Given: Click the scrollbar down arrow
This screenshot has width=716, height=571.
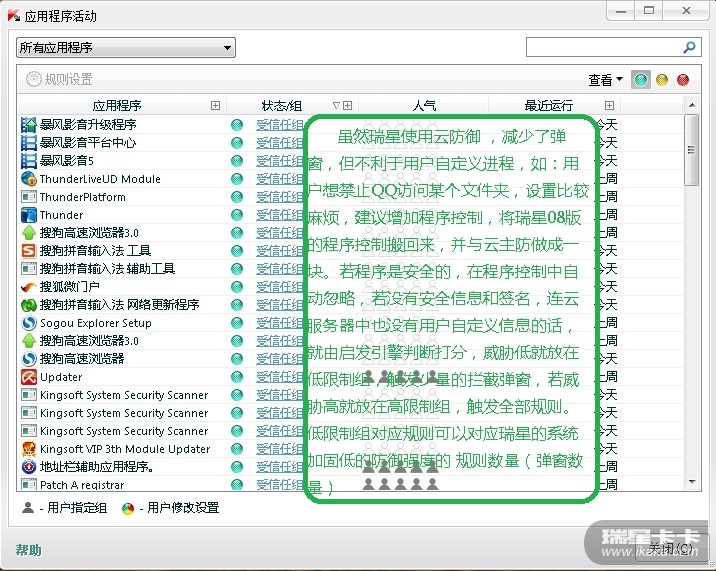Looking at the screenshot, I should (x=692, y=482).
